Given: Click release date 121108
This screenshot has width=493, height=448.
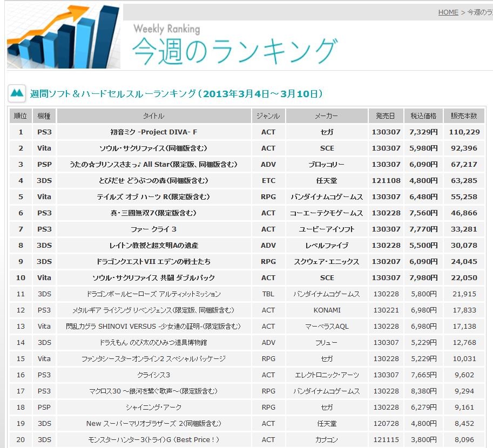Looking at the screenshot, I should point(386,180).
